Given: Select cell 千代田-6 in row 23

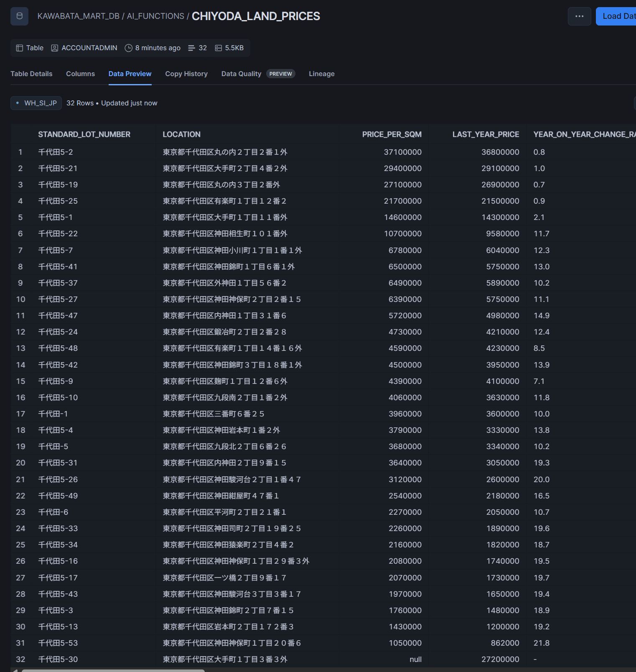Looking at the screenshot, I should pos(53,512).
